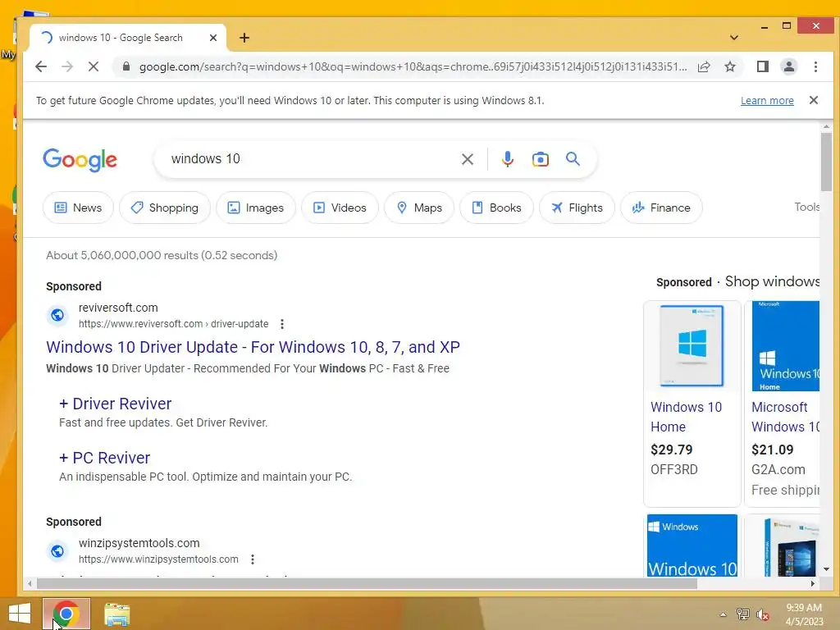Go back to the previous page
Viewport: 840px width, 630px height.
(41, 66)
